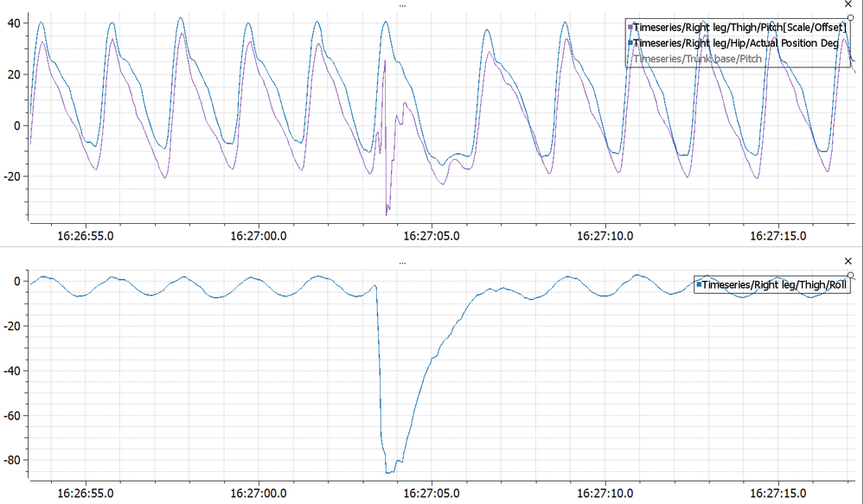Click the 16:27:15.0 label on the roll plot time axis
The height and width of the screenshot is (504, 864).
pos(778,493)
